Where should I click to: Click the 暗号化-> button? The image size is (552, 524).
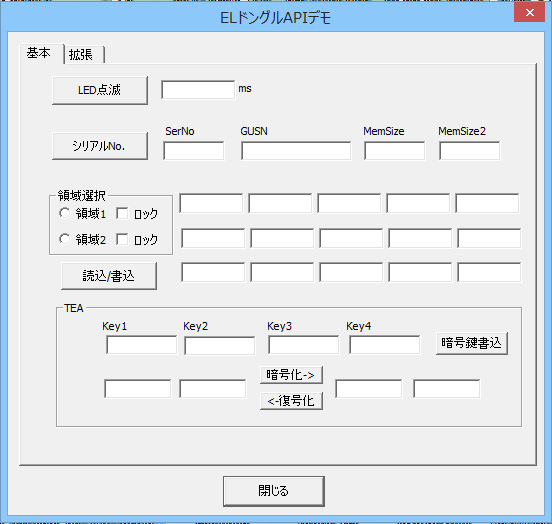[291, 375]
